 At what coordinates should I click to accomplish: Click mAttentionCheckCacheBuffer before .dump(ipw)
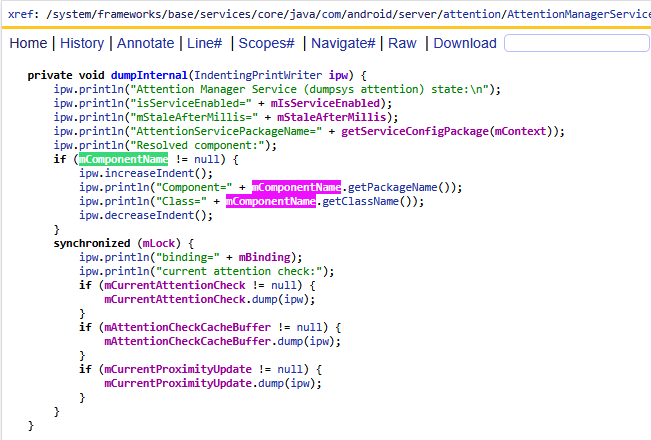pos(188,341)
